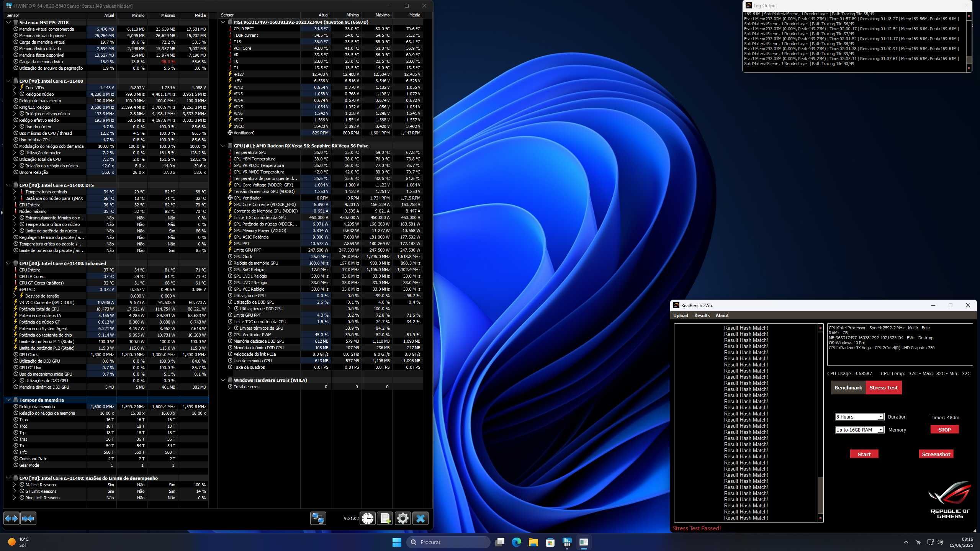980x551 pixels.
Task: Open the Upload menu in RealBench
Action: point(681,316)
